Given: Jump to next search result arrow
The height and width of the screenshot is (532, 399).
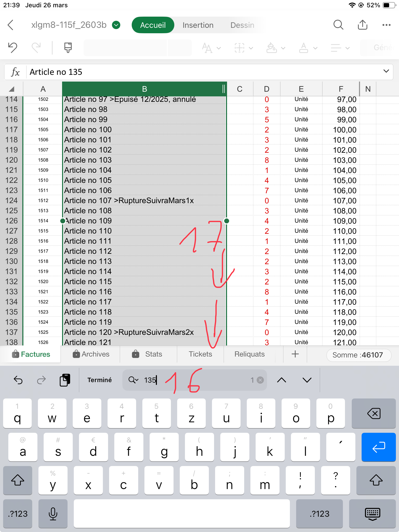Looking at the screenshot, I should point(307,380).
